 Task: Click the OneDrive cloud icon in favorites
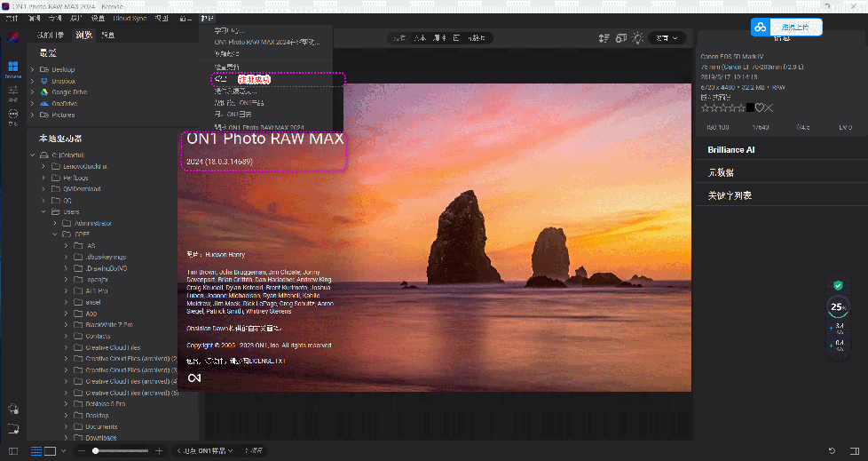coord(44,104)
